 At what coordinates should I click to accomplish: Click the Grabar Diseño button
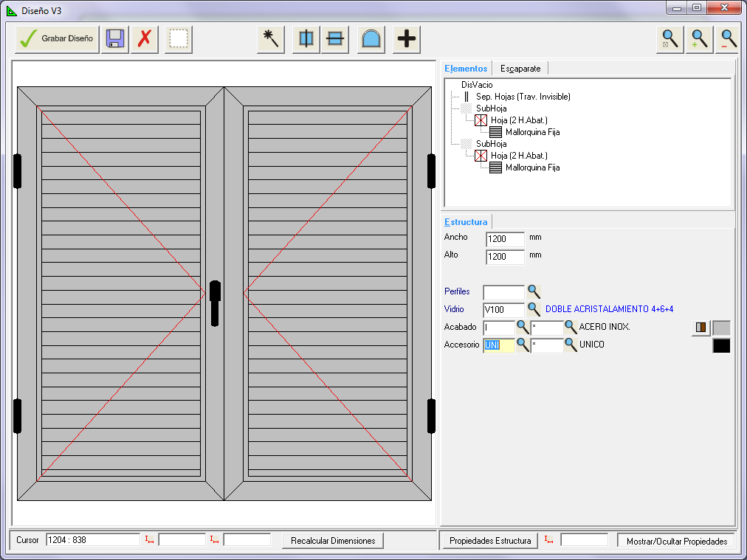57,39
